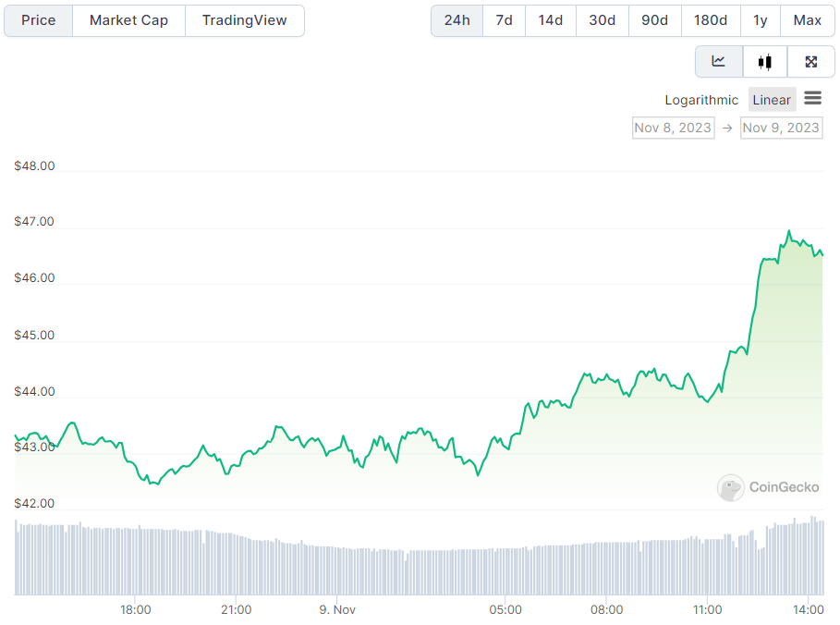
Task: Click the CoinGecko logo watermark
Action: [768, 487]
